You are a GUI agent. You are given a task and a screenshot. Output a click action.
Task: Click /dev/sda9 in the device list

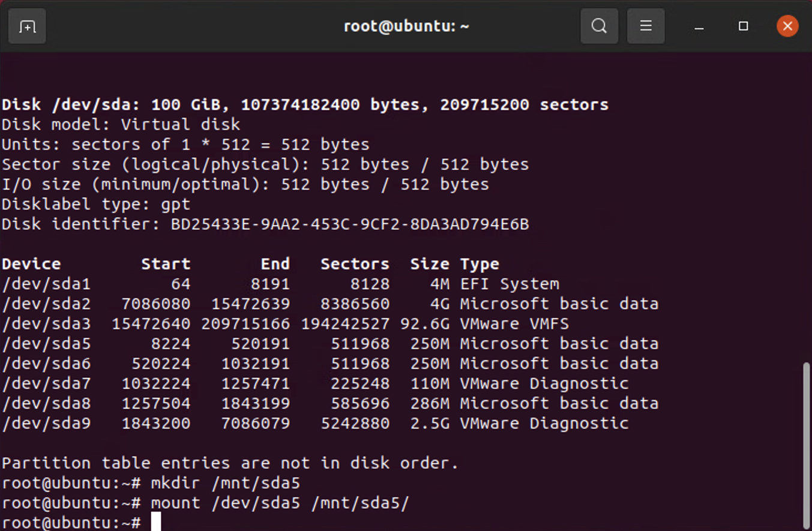pos(46,424)
